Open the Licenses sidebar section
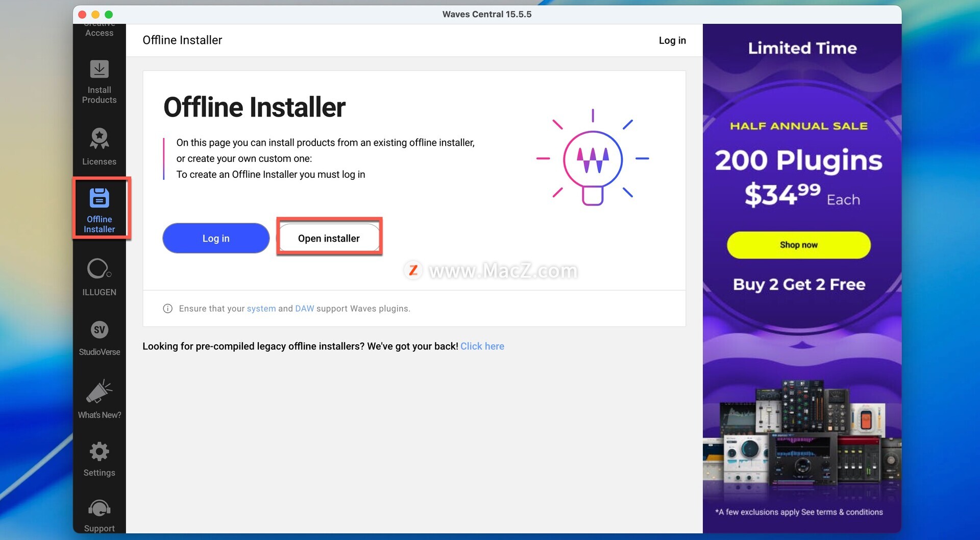This screenshot has height=540, width=980. coord(99,147)
